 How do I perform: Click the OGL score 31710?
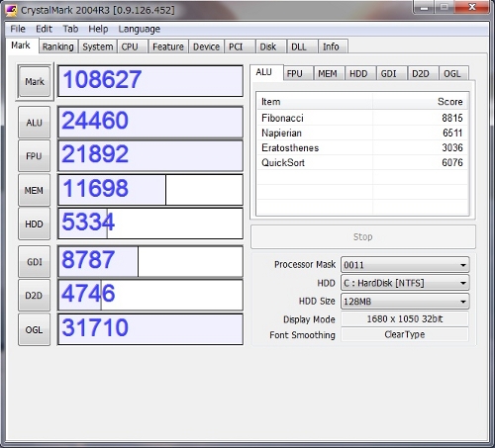(x=150, y=329)
